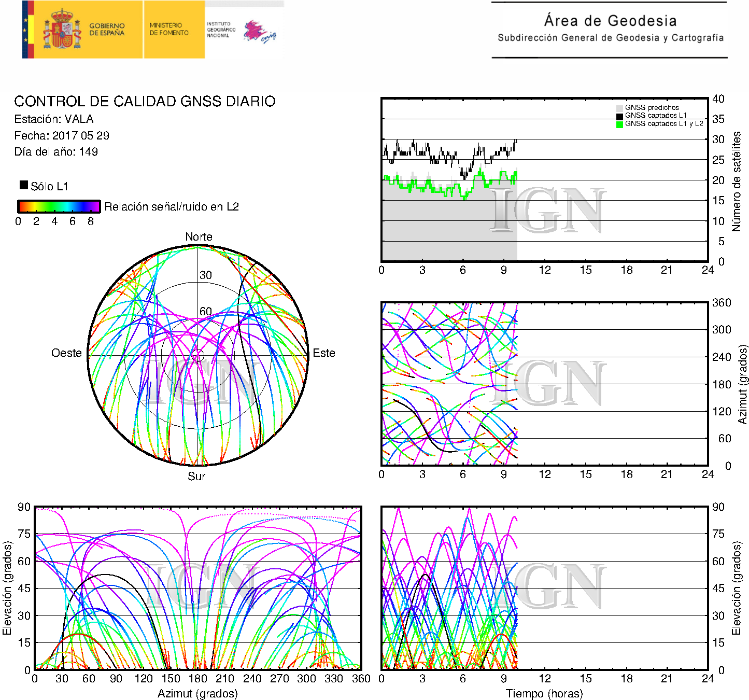Click the gray GNSS predichos legend marker
Viewport: 749px width, 700px height.
pos(619,108)
